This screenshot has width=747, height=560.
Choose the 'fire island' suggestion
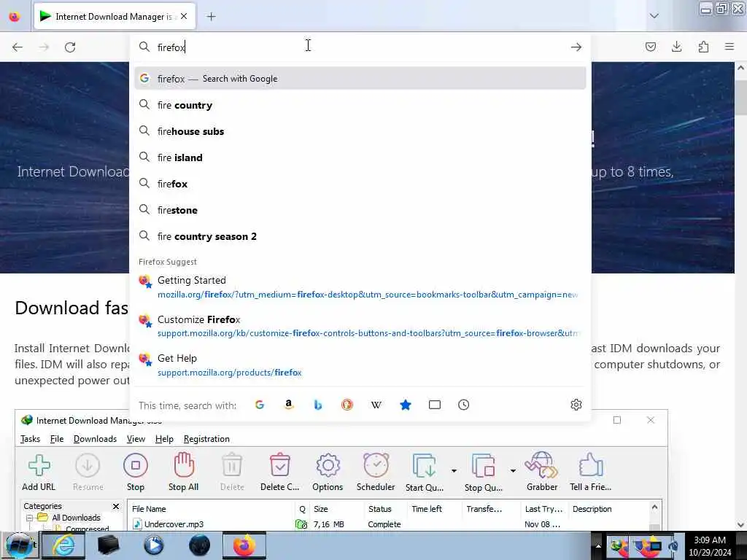pos(360,157)
